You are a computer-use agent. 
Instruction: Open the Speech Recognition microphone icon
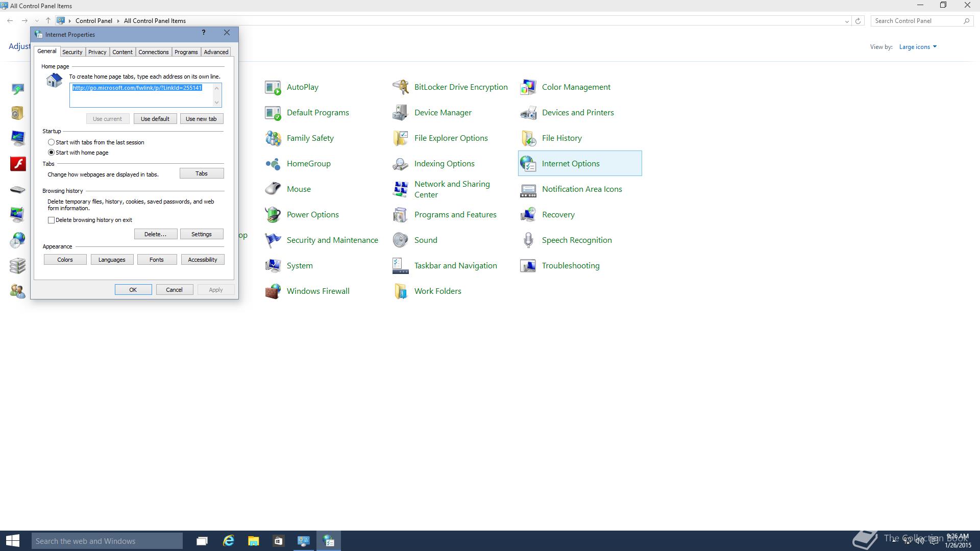[x=528, y=240]
